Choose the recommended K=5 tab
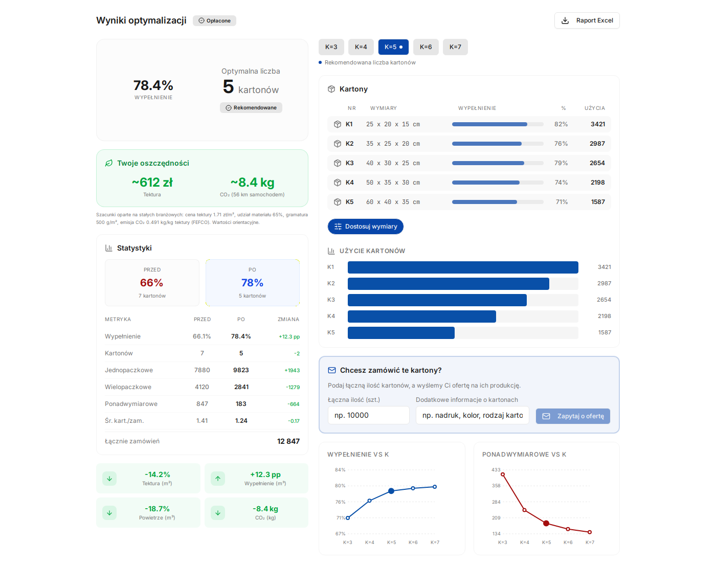Viewport: 716px width, 588px height. click(393, 47)
